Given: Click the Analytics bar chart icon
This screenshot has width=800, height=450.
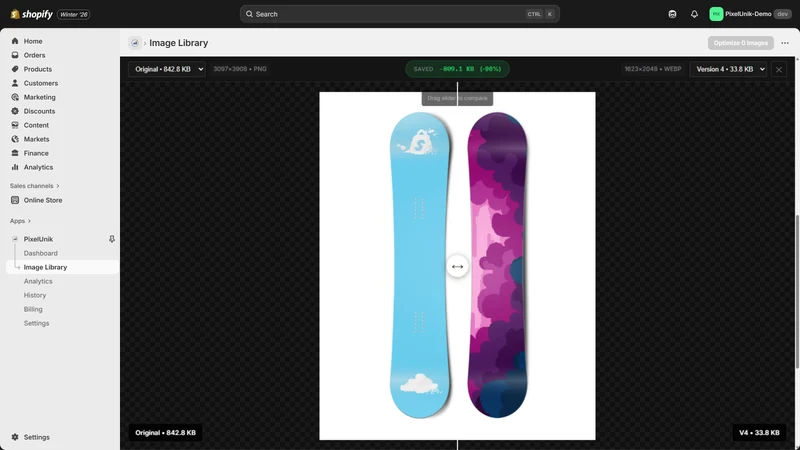Looking at the screenshot, I should point(15,167).
